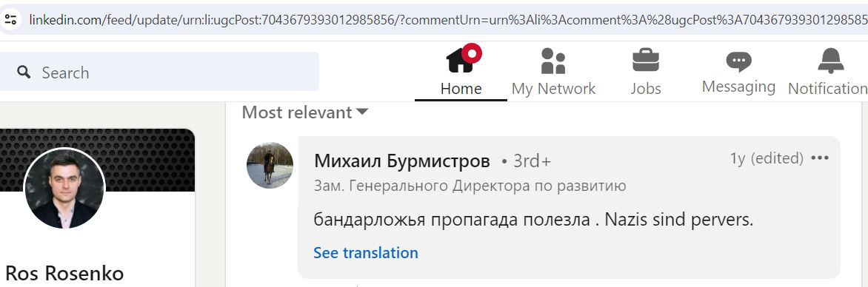This screenshot has width=868, height=287.
Task: Click the site information icon in address bar
Action: (10, 21)
